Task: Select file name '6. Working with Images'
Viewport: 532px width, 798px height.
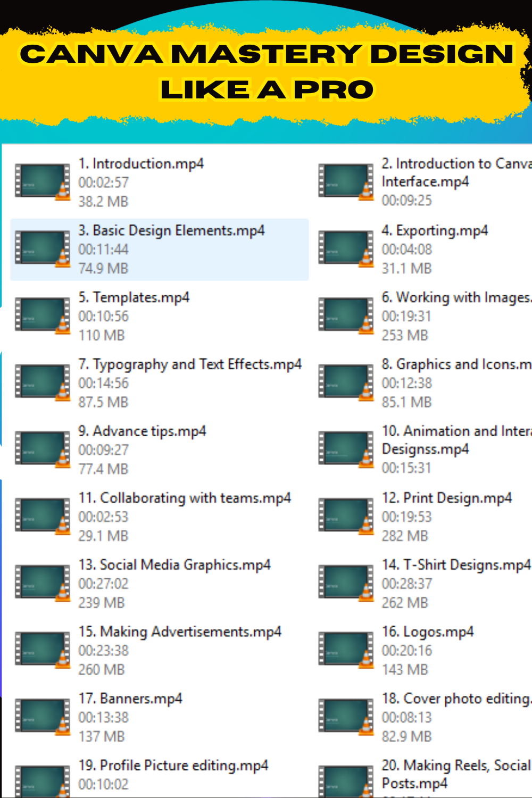Action: pos(456,297)
